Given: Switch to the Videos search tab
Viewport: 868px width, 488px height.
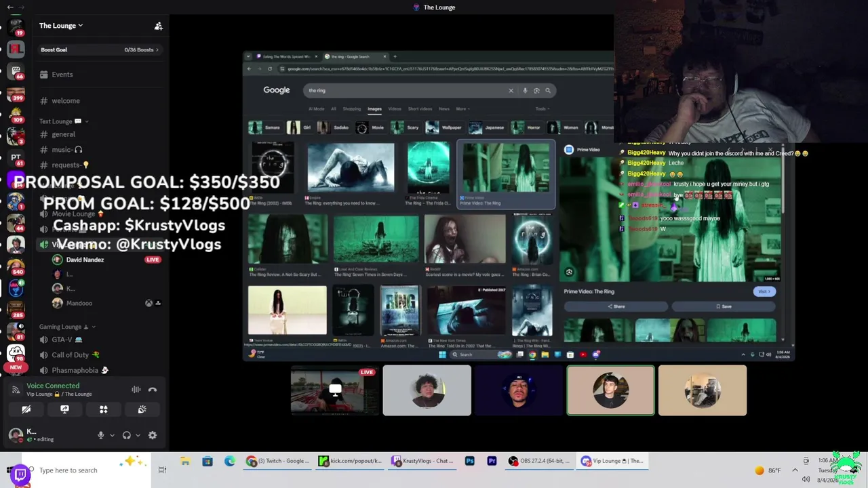Looking at the screenshot, I should 395,108.
